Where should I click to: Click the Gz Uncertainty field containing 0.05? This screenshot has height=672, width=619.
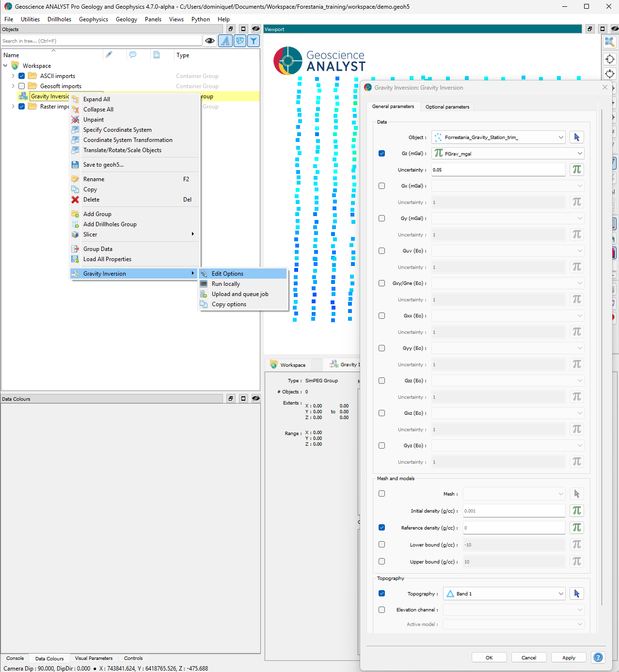click(x=498, y=170)
